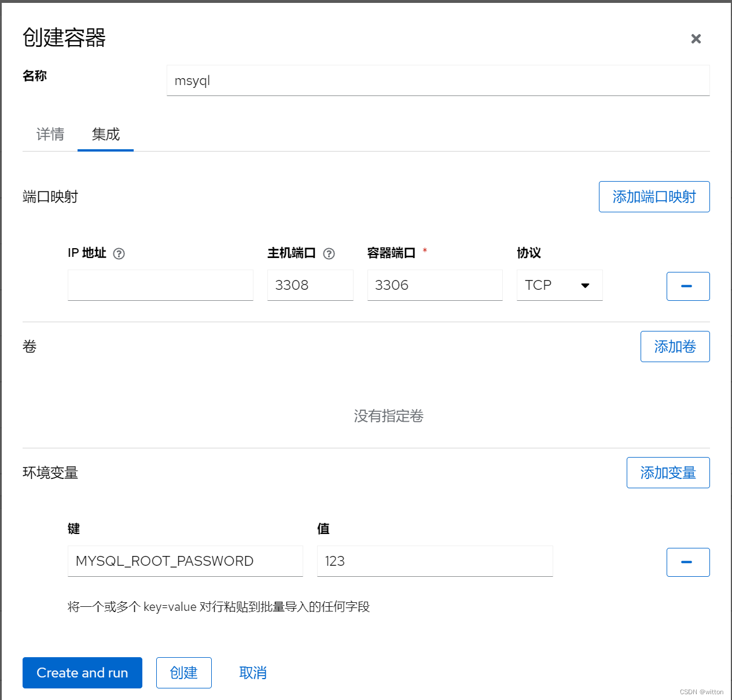The height and width of the screenshot is (700, 732).
Task: Open the IP 地址 help tooltip icon
Action: [x=119, y=253]
